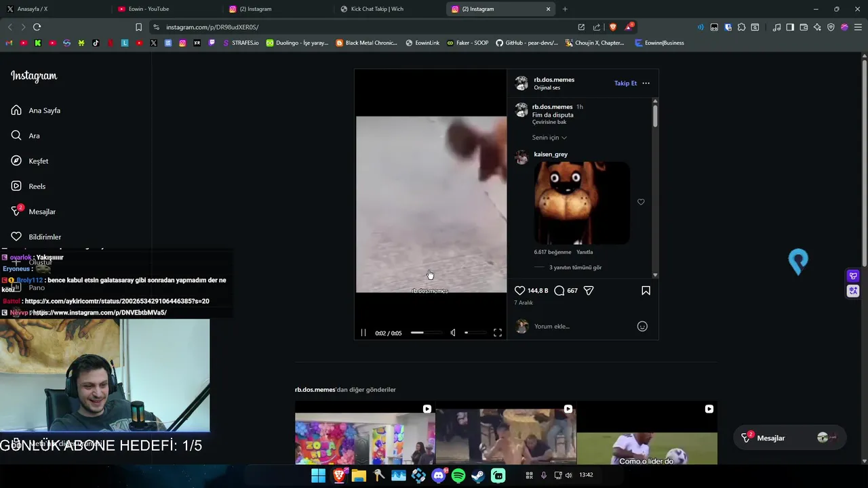868x488 pixels.
Task: Like the post with heart icon
Action: (x=520, y=290)
